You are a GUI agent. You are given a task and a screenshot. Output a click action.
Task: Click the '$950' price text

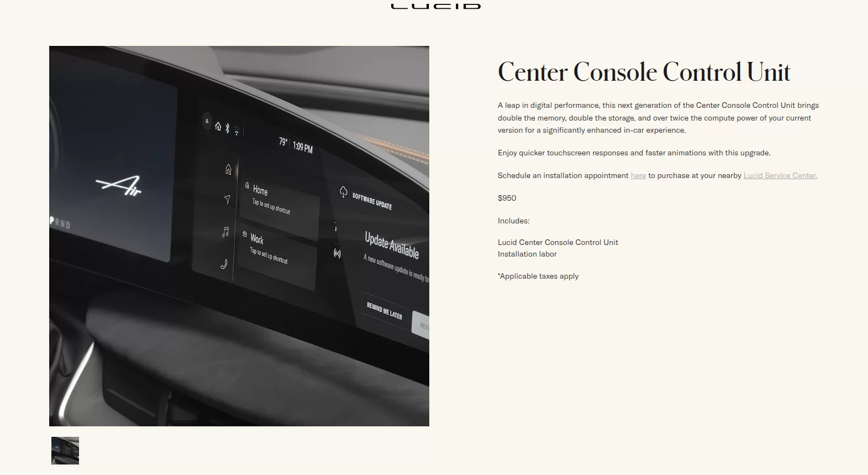pyautogui.click(x=507, y=198)
